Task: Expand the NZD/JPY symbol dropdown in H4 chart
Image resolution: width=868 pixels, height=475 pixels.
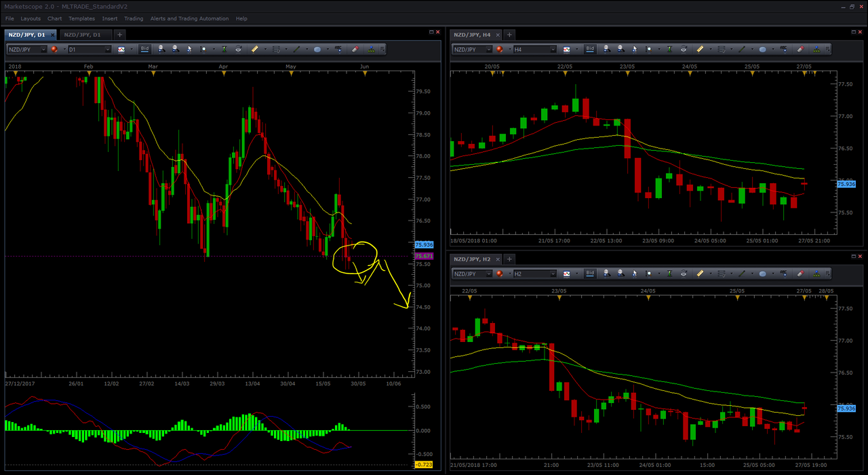Action: (x=473, y=49)
